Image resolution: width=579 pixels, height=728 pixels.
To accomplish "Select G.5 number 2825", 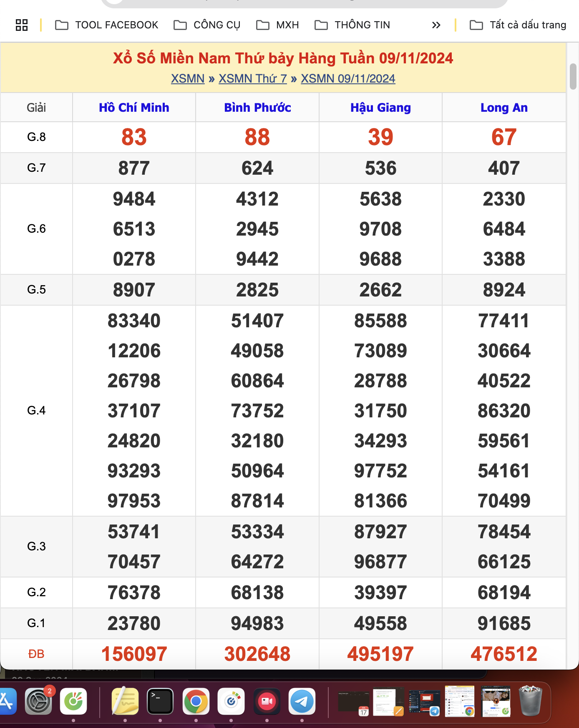I will click(257, 290).
